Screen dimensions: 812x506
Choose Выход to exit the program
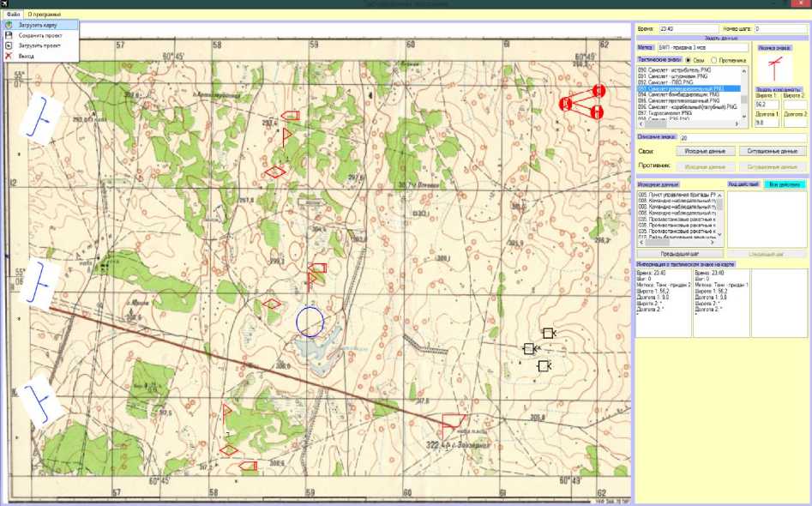click(x=40, y=56)
